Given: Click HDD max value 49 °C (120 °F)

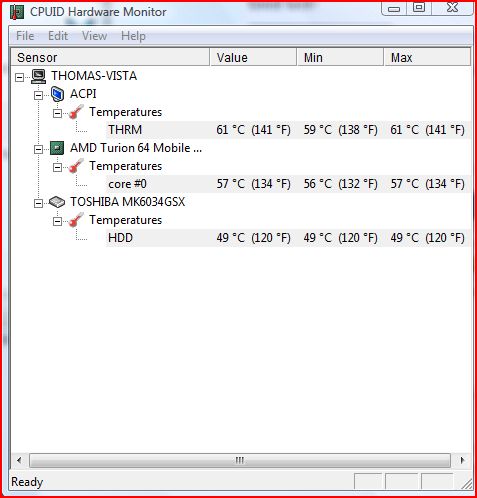Looking at the screenshot, I should coord(427,238).
